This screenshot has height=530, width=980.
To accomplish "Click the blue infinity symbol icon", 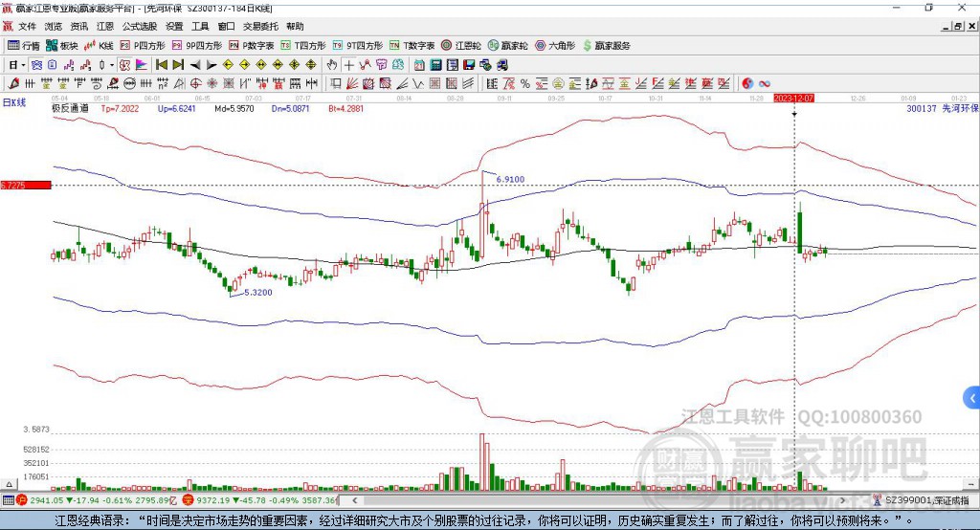I will 765,84.
